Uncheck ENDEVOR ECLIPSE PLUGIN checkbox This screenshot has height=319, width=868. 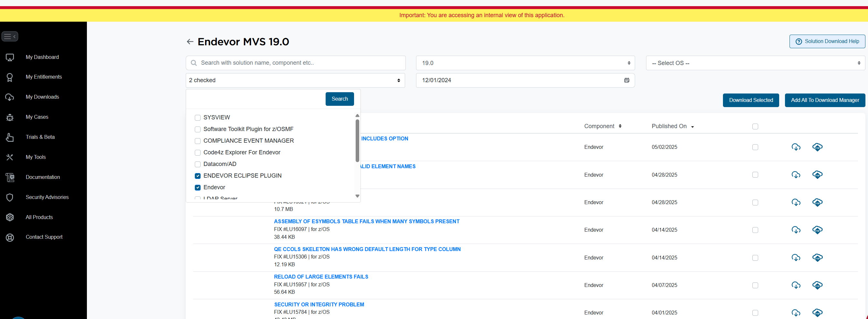(x=198, y=176)
